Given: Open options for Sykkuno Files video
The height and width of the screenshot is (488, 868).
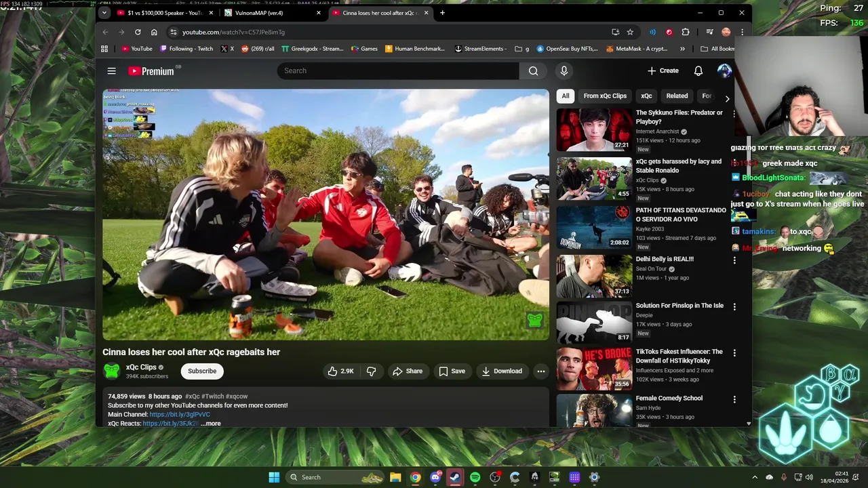Looking at the screenshot, I should pos(734,114).
